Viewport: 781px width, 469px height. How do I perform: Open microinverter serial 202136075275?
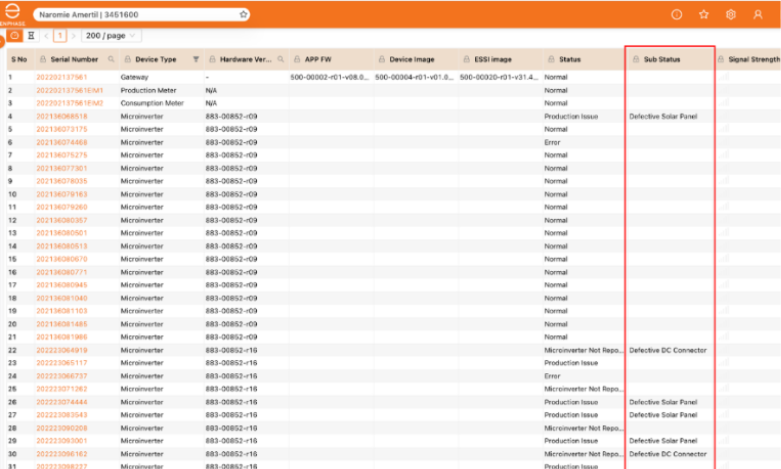[x=62, y=155]
